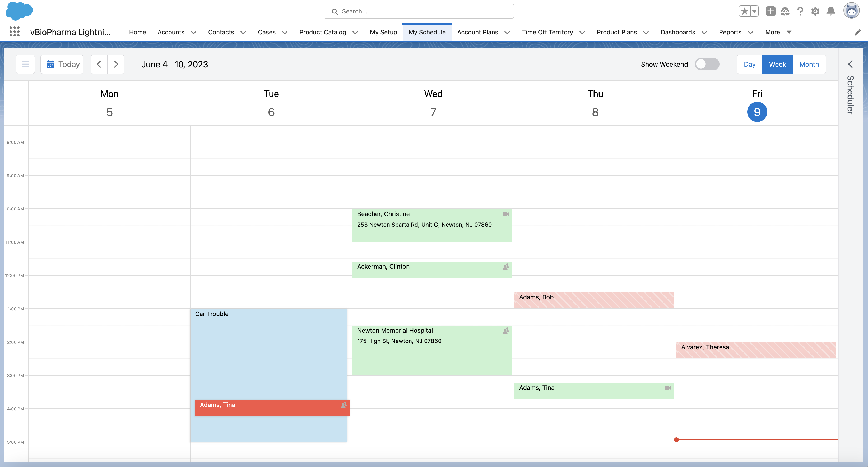Click the Global Actions plus icon

click(770, 11)
